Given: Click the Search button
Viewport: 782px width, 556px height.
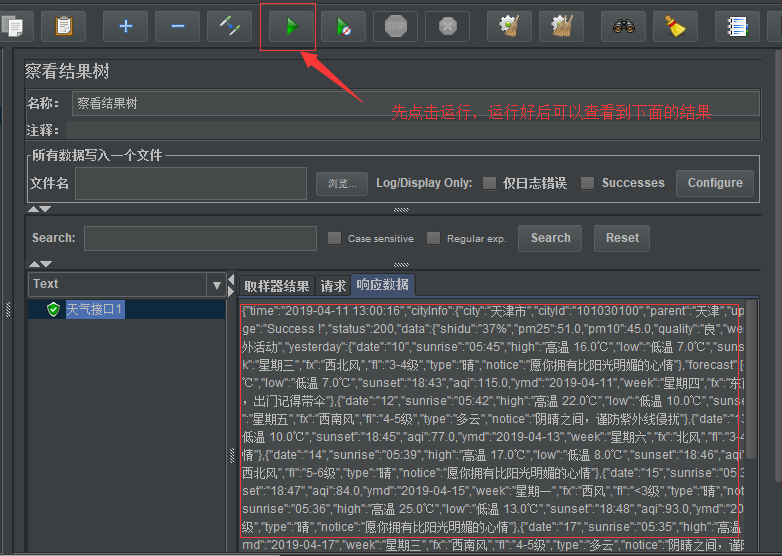Looking at the screenshot, I should click(x=550, y=238).
